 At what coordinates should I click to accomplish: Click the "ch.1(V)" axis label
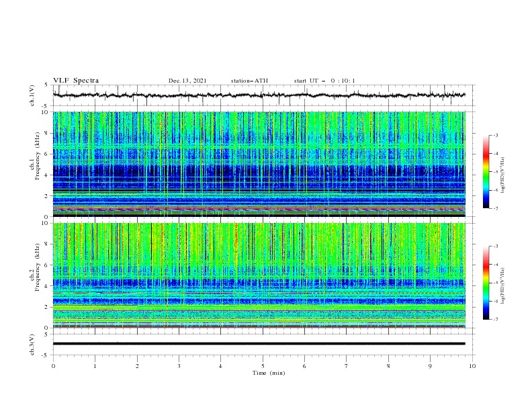tap(32, 95)
